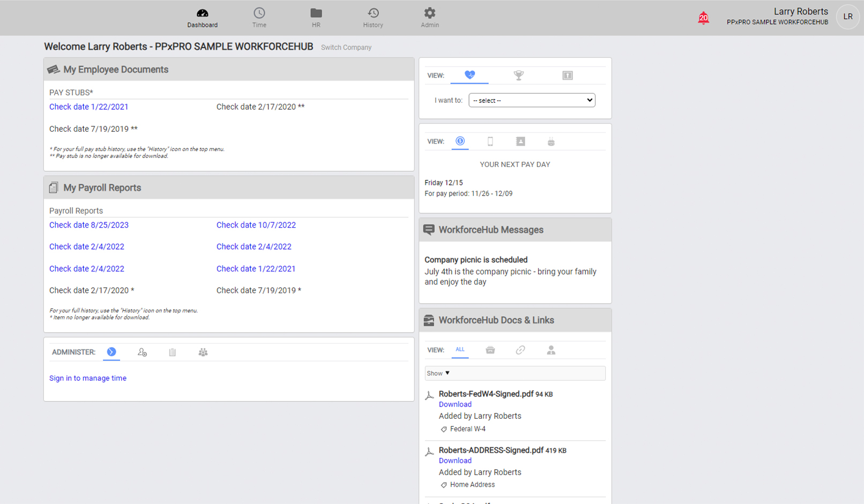This screenshot has width=864, height=504.
Task: Click Sign in to manage time
Action: click(x=88, y=378)
